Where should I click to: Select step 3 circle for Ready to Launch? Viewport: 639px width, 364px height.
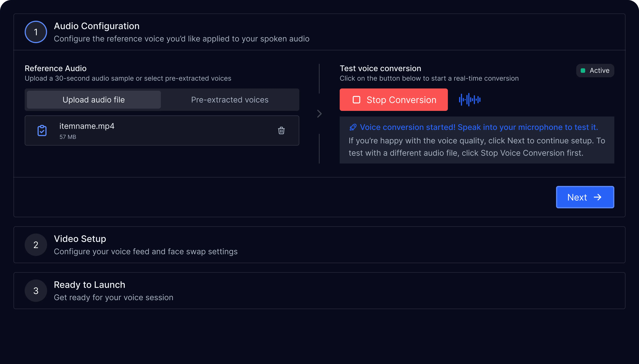(36, 290)
